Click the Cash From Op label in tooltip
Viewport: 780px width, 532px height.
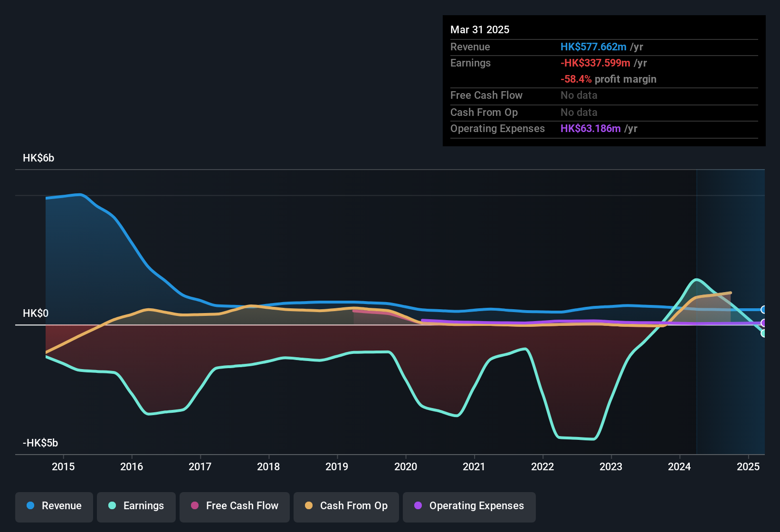[484, 112]
